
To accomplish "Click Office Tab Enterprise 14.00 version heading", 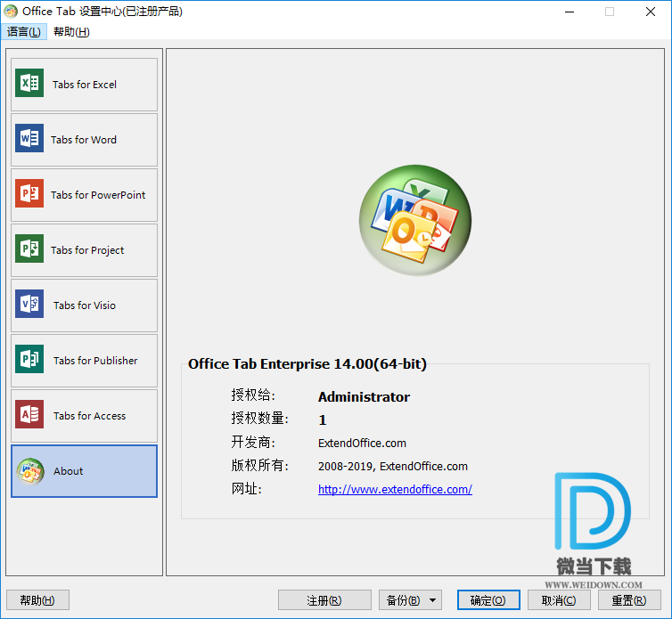I will (307, 363).
